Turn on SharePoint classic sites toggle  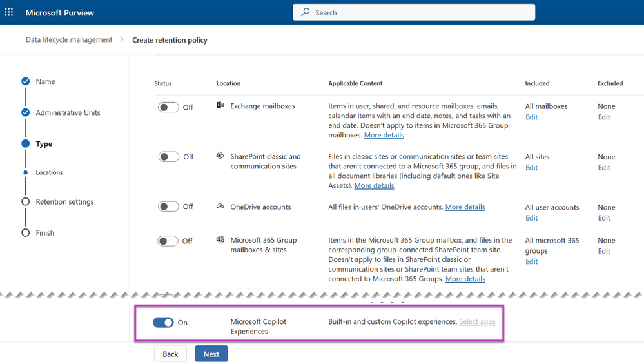click(x=168, y=157)
